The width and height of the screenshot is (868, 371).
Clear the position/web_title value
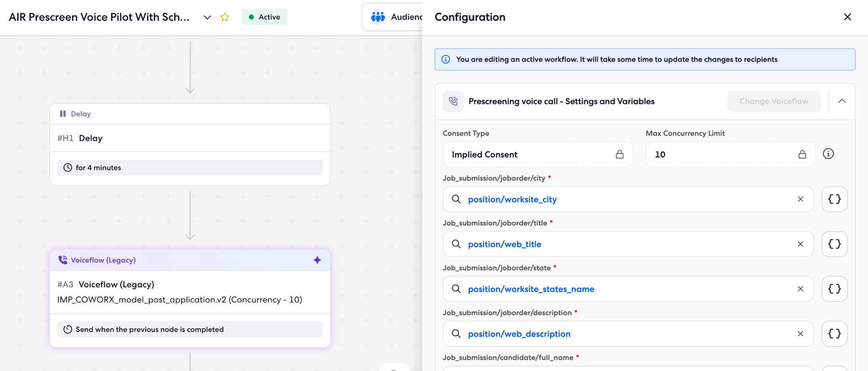[x=801, y=244]
